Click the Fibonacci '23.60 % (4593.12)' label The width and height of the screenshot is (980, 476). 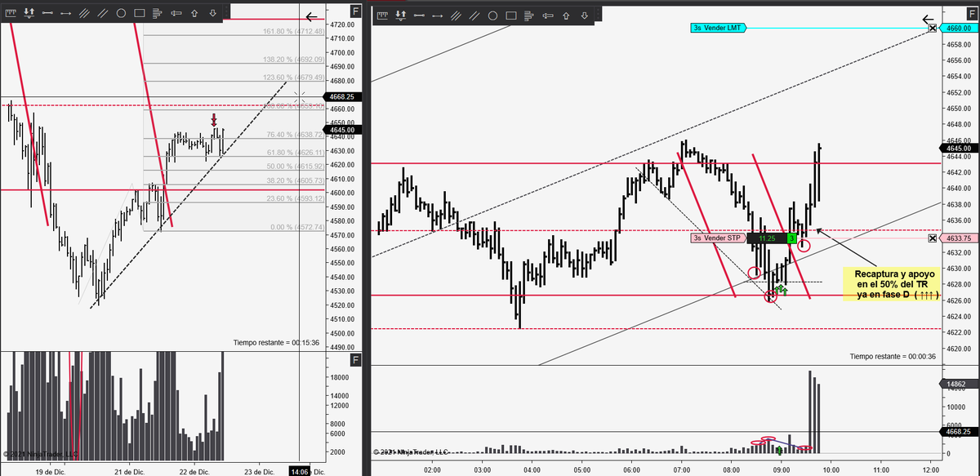296,198
